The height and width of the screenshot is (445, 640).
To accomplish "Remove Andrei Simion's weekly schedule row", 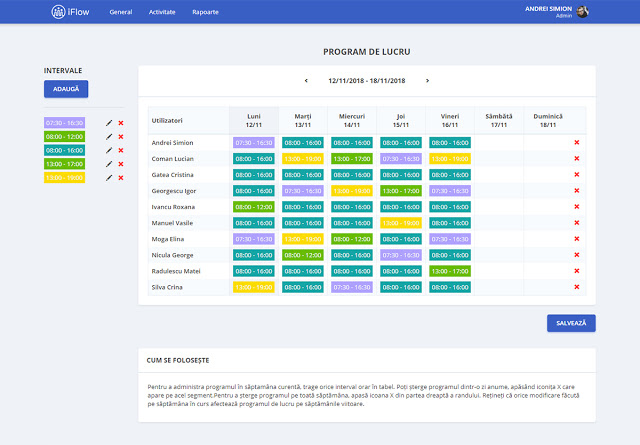I will (x=577, y=143).
